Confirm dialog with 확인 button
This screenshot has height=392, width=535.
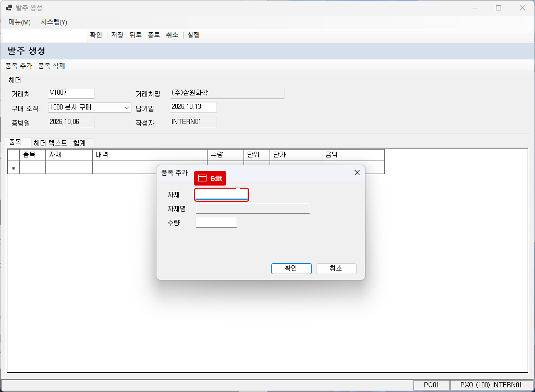291,268
